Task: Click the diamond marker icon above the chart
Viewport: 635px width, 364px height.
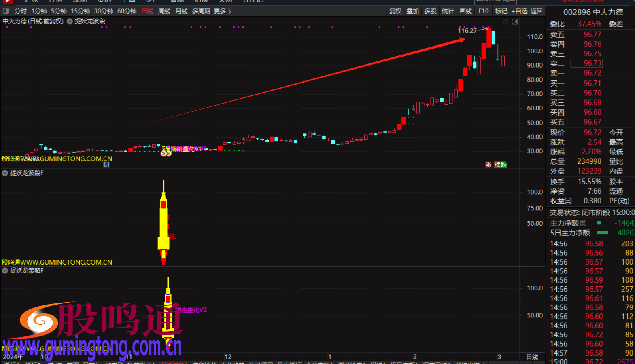Action: tap(505, 21)
